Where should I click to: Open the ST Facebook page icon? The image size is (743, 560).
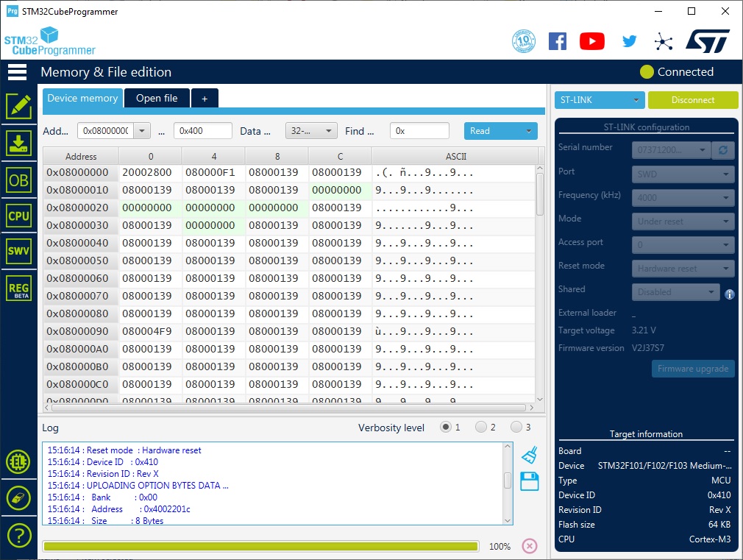click(558, 41)
